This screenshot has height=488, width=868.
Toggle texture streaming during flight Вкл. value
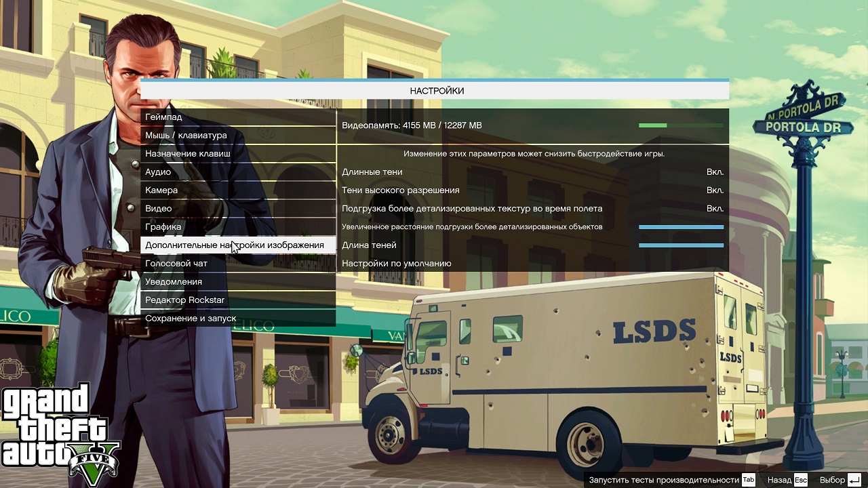coord(715,209)
